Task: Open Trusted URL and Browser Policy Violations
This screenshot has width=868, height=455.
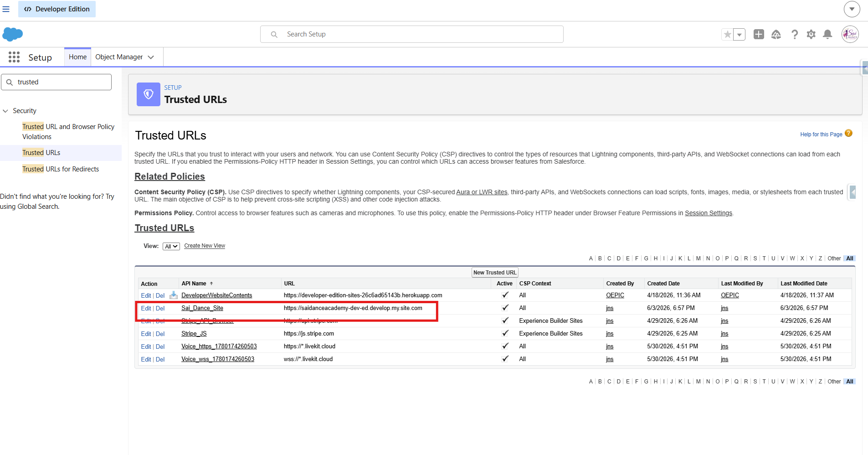Action: coord(68,132)
